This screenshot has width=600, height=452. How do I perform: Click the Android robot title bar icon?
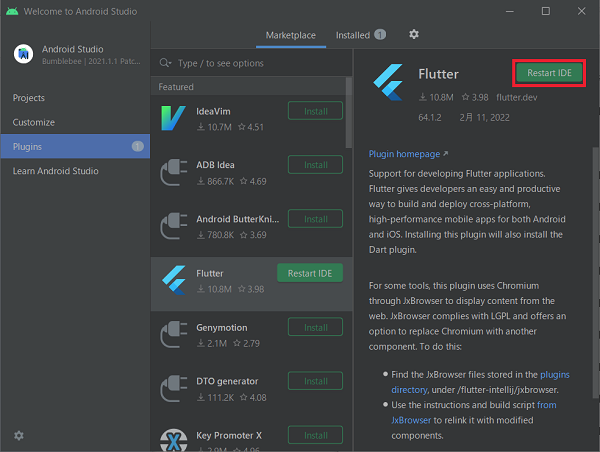[x=12, y=11]
